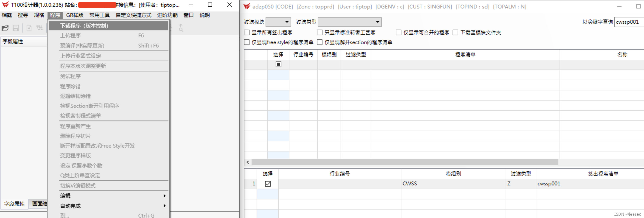Choose 检视客制程式清单 menu entry
This screenshot has width=644, height=218.
coord(108,116)
